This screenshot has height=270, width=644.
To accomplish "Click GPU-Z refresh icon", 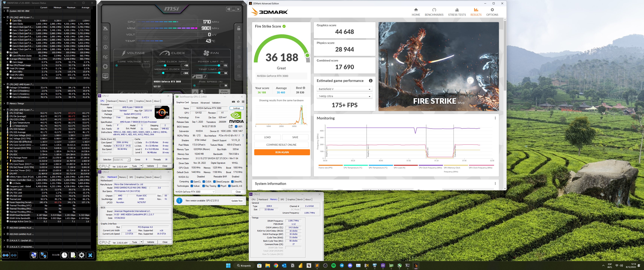I will [x=238, y=102].
